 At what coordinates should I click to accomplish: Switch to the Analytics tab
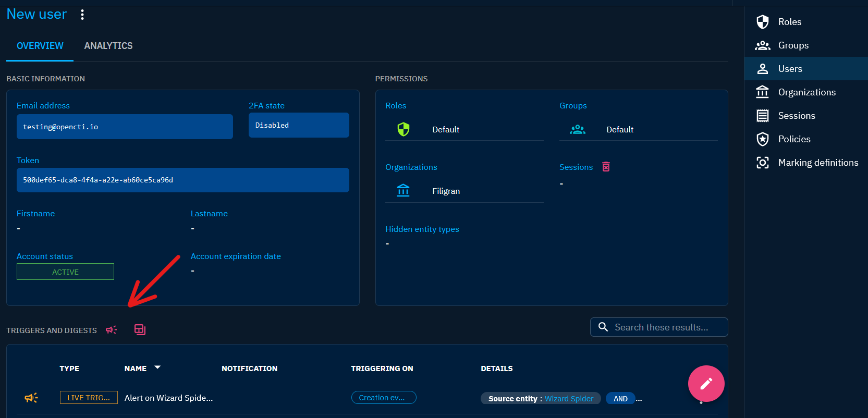pyautogui.click(x=108, y=46)
